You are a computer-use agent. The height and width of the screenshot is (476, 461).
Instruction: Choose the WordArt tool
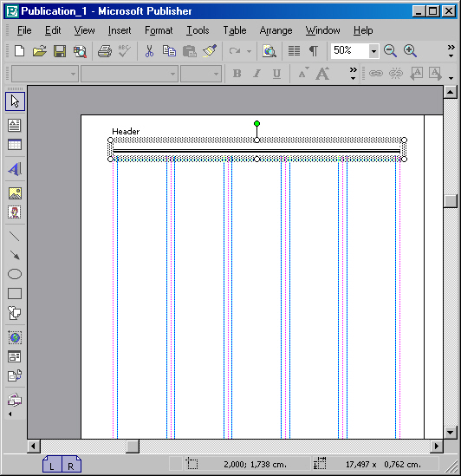pos(14,169)
